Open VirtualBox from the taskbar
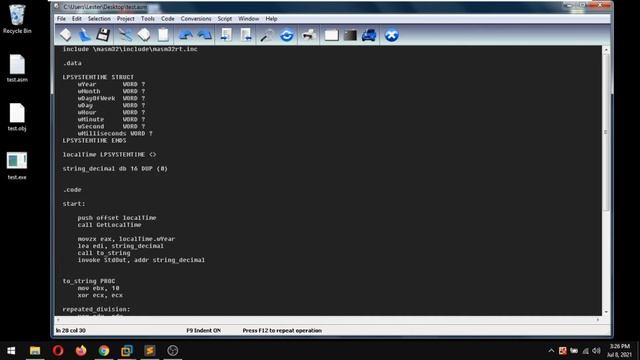The width and height of the screenshot is (640, 360). pyautogui.click(x=127, y=351)
